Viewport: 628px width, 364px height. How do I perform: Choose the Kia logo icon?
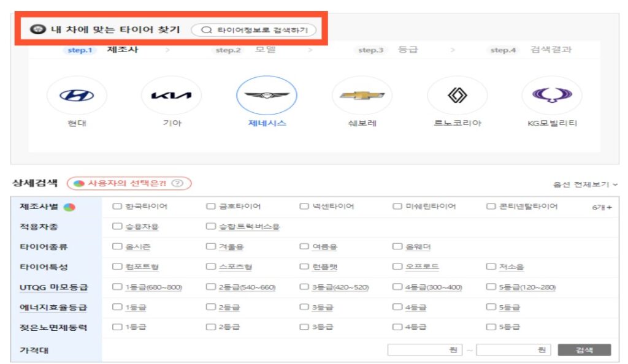pyautogui.click(x=172, y=96)
